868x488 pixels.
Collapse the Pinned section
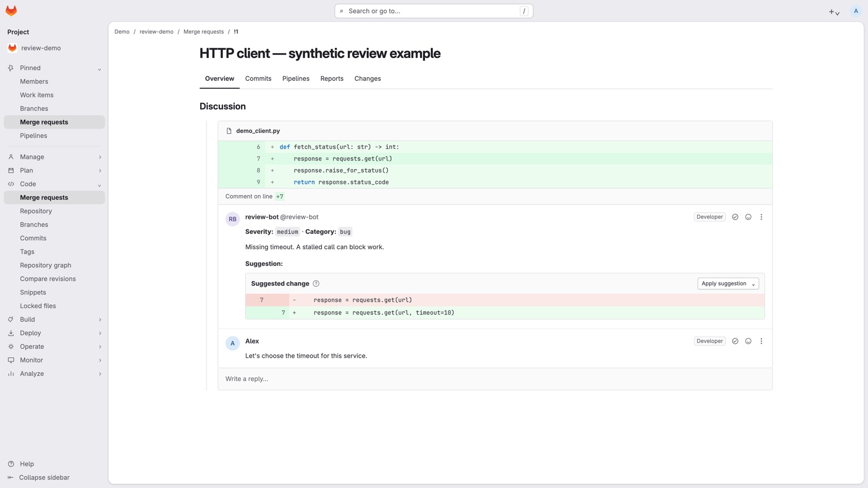pyautogui.click(x=99, y=69)
